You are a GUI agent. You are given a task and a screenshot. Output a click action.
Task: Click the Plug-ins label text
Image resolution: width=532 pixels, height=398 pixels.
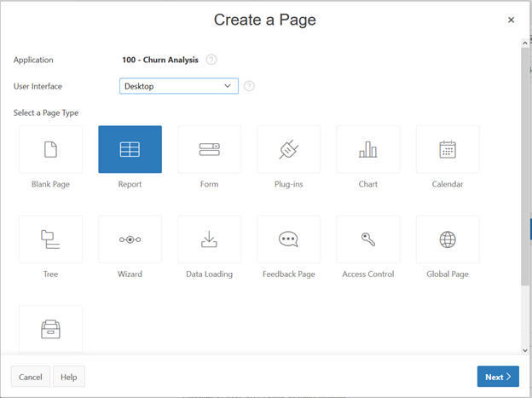pos(289,184)
